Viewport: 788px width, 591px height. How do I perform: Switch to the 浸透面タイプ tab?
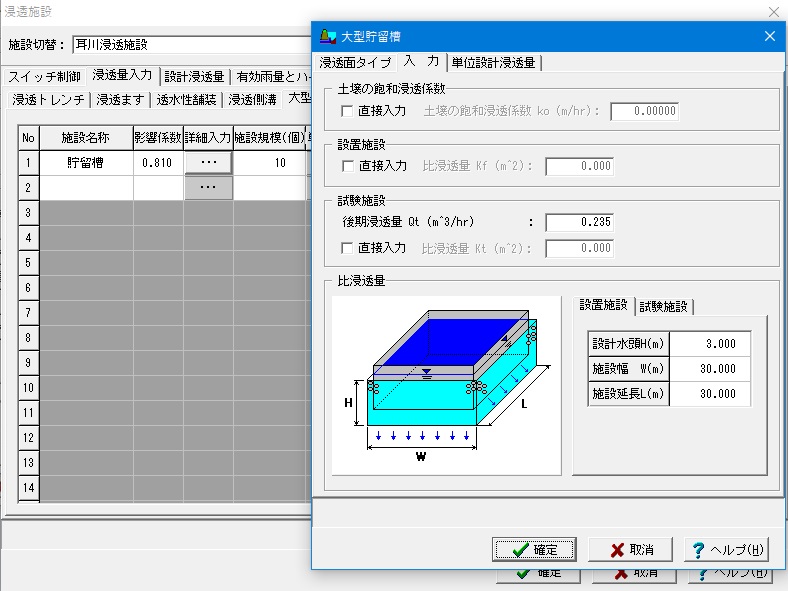[x=355, y=63]
